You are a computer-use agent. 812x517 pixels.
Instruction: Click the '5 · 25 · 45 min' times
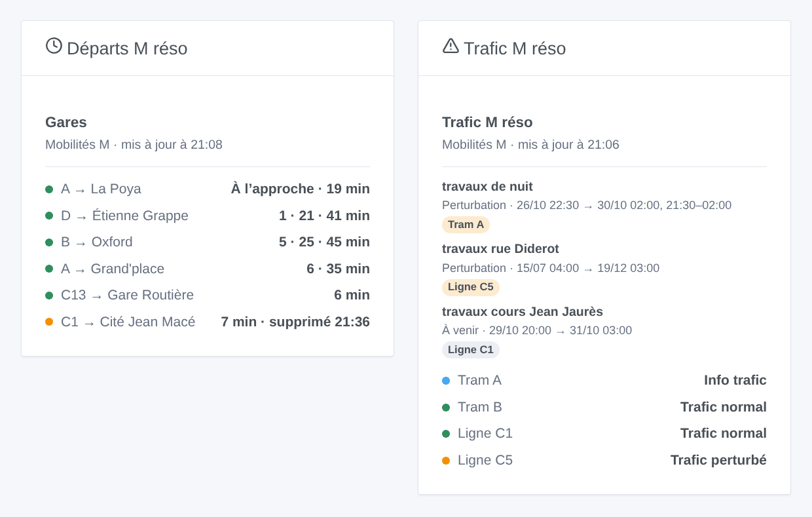coord(324,242)
